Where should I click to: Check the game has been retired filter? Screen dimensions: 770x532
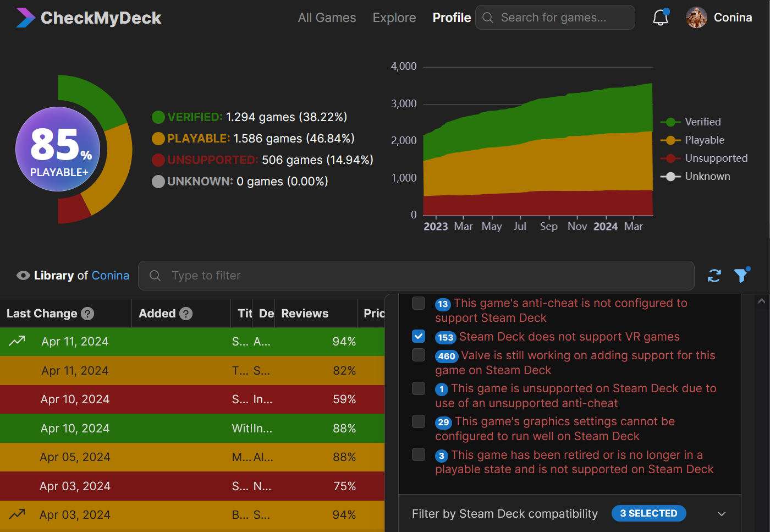click(419, 454)
